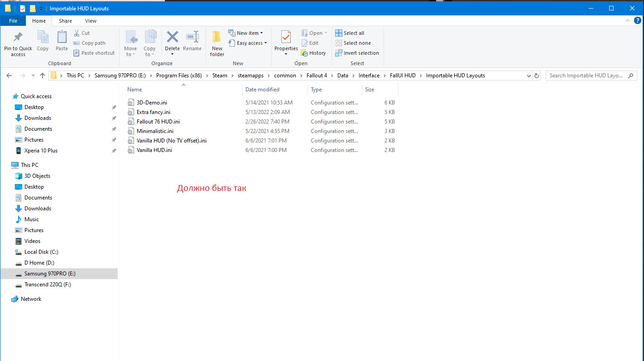The height and width of the screenshot is (361, 644).
Task: Click the New folder icon
Action: (x=217, y=37)
